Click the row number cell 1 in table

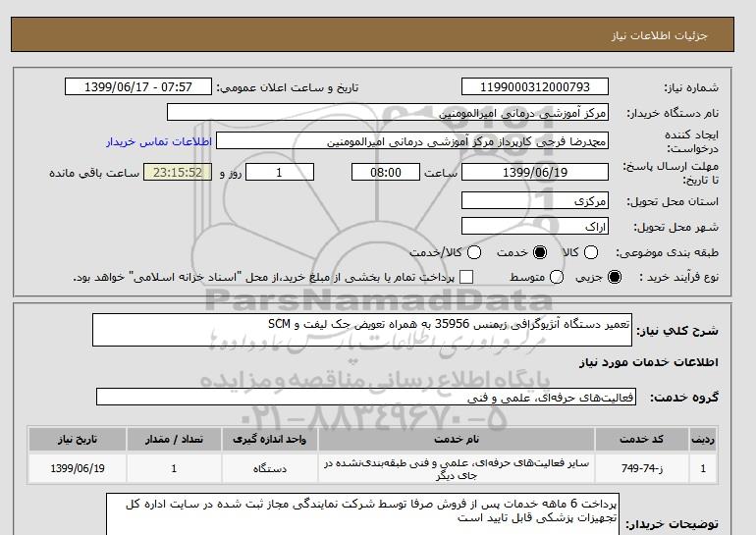tap(703, 468)
